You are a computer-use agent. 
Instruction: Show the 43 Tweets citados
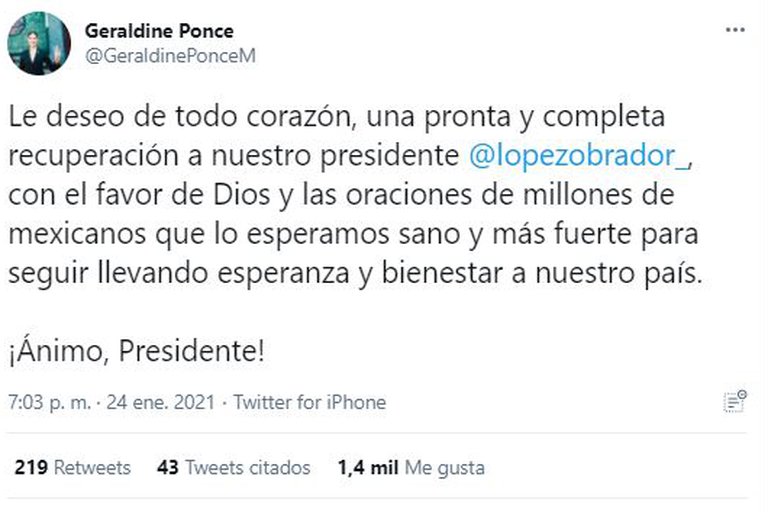point(234,468)
